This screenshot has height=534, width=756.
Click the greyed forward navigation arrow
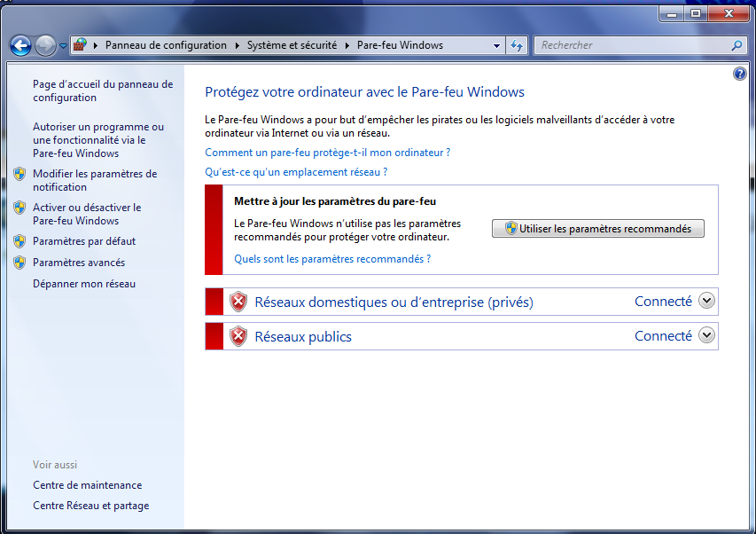point(46,46)
